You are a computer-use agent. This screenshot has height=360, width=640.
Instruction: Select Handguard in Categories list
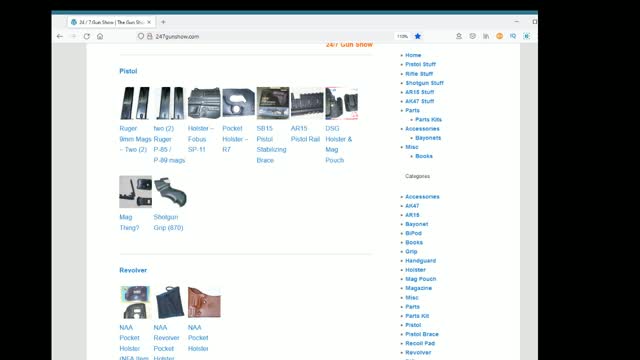point(420,261)
